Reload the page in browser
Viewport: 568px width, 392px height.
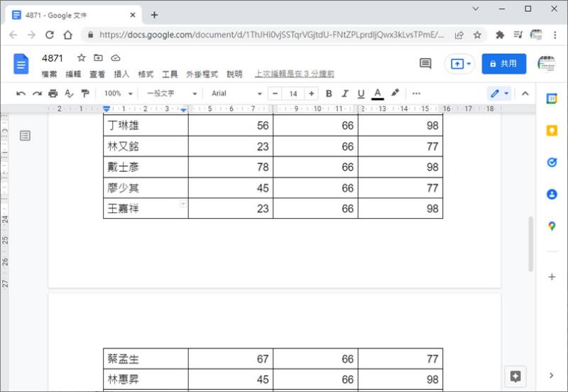[x=50, y=35]
